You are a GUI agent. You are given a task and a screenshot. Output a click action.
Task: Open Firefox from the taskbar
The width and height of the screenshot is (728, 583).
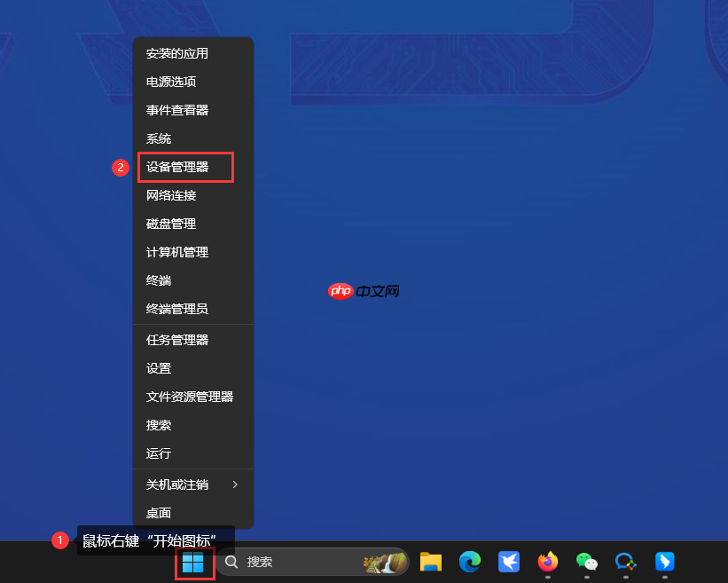[x=548, y=563]
